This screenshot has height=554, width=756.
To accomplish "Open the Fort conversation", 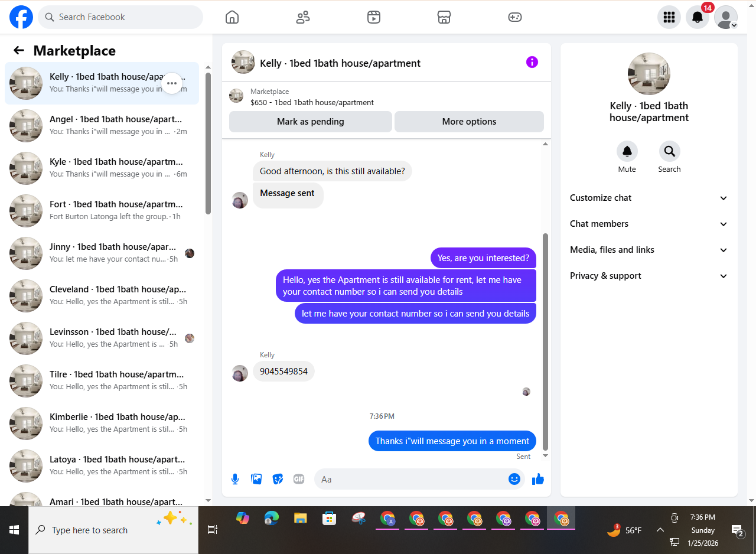I will (102, 211).
